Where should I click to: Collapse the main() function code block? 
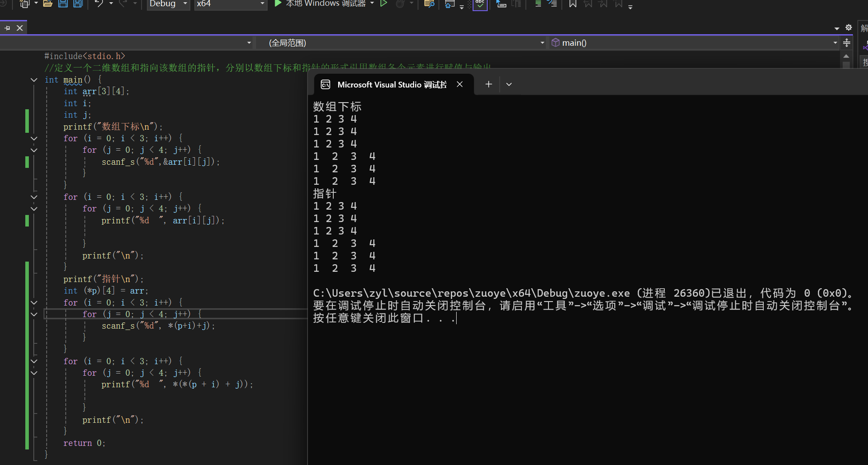coord(34,80)
